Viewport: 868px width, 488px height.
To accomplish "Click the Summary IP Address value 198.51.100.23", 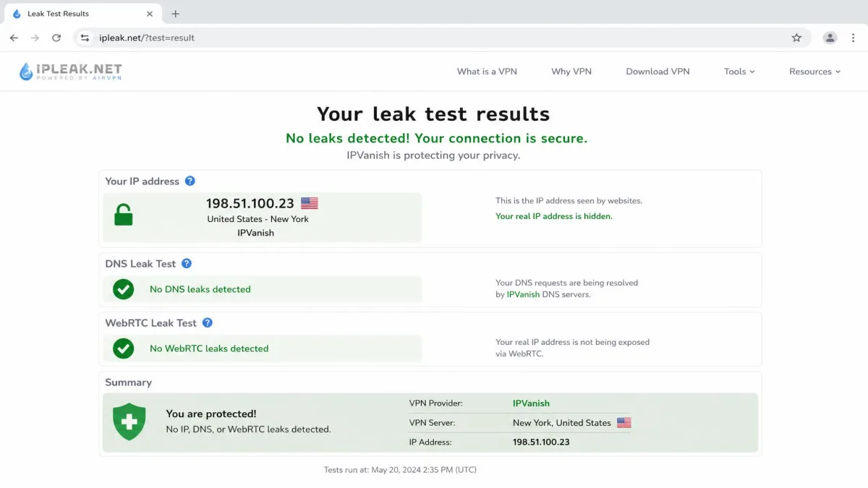I will 541,442.
